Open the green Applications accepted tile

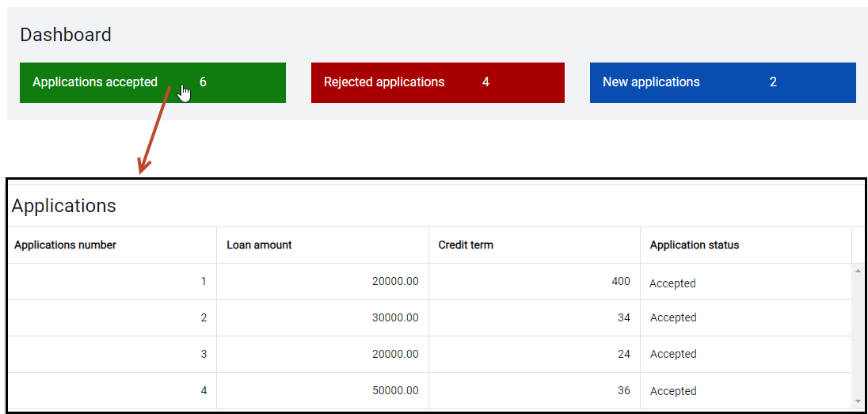153,82
